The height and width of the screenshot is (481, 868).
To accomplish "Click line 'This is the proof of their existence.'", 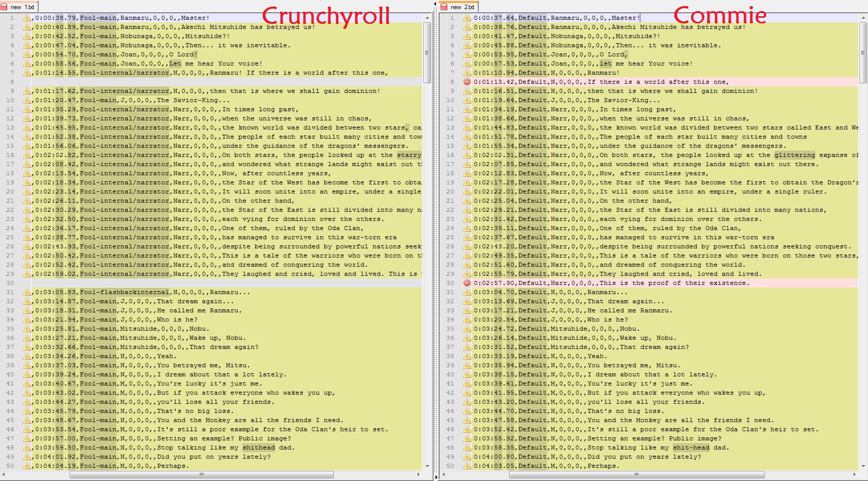I will click(x=674, y=283).
